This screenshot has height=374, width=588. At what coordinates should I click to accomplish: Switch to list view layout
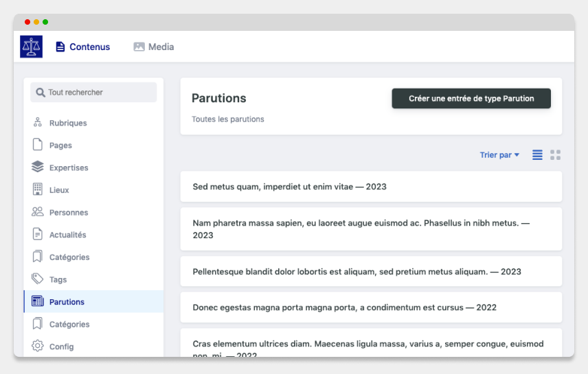[537, 155]
